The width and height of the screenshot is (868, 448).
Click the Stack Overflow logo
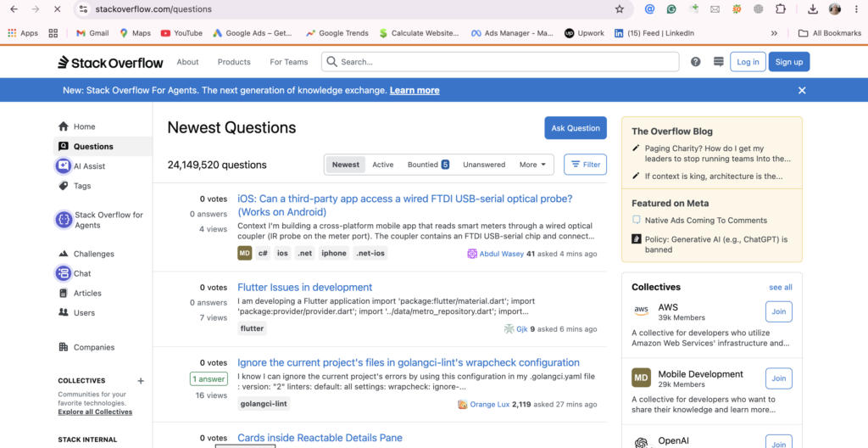point(111,62)
